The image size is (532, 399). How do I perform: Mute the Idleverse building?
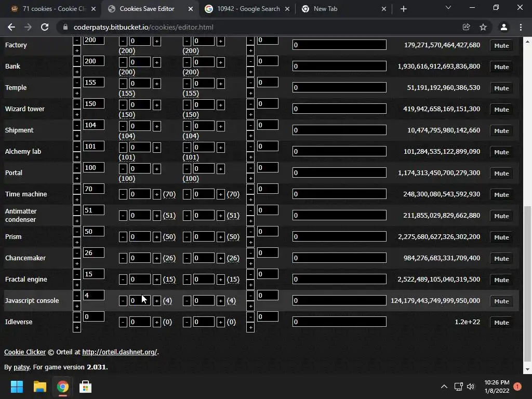501,322
